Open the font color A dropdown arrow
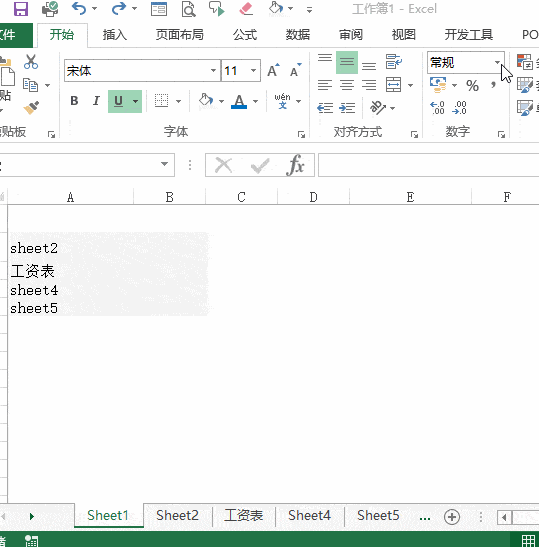Screen dimensions: 539x547 [x=256, y=101]
